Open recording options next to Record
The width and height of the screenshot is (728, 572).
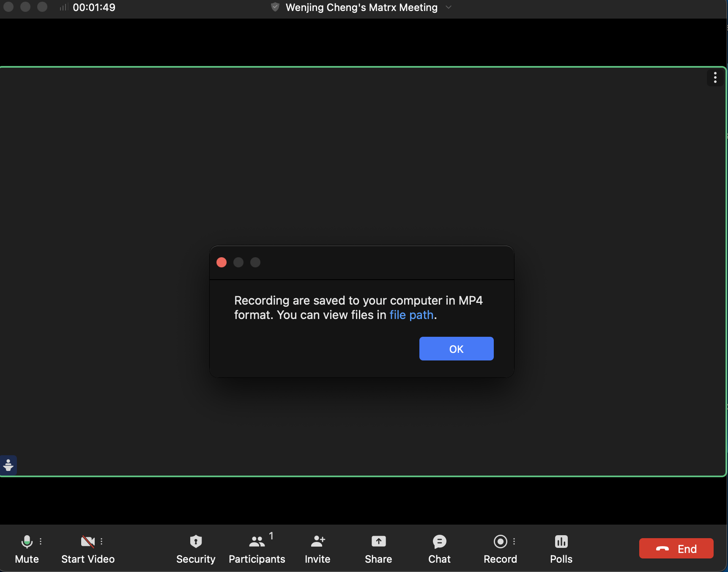(514, 541)
